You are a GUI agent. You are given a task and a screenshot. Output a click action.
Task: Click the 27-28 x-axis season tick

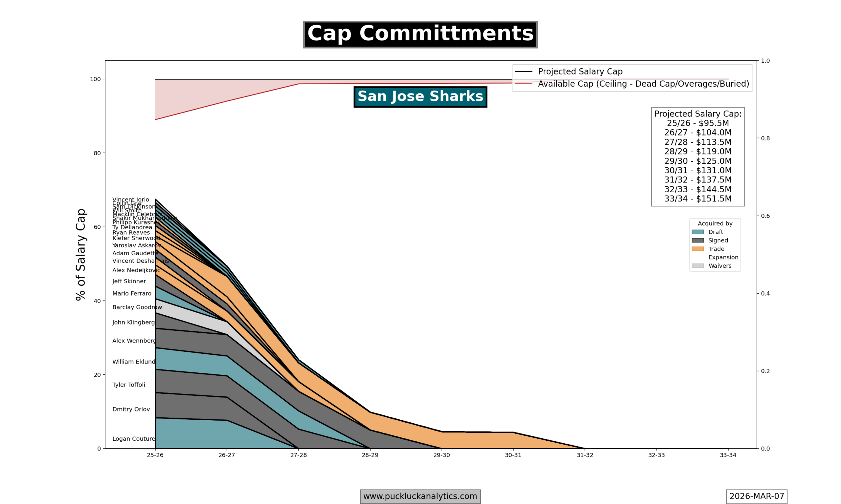[x=298, y=455]
